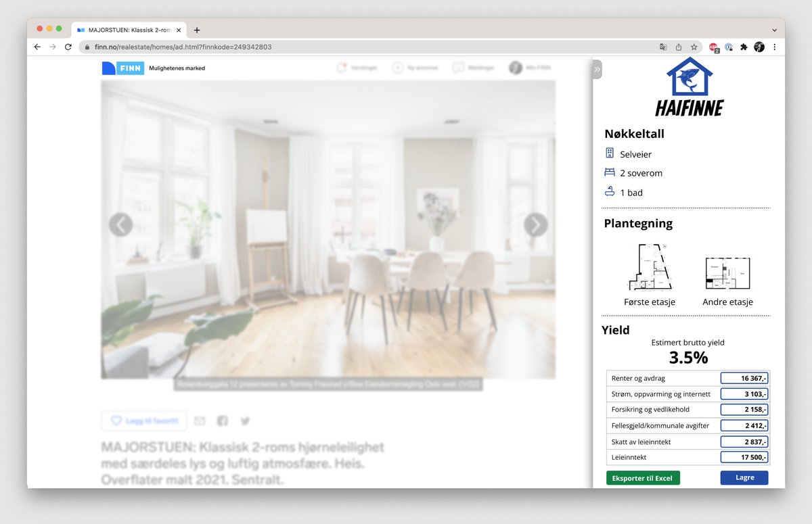
Task: Show next photo with right arrow
Action: (x=535, y=224)
